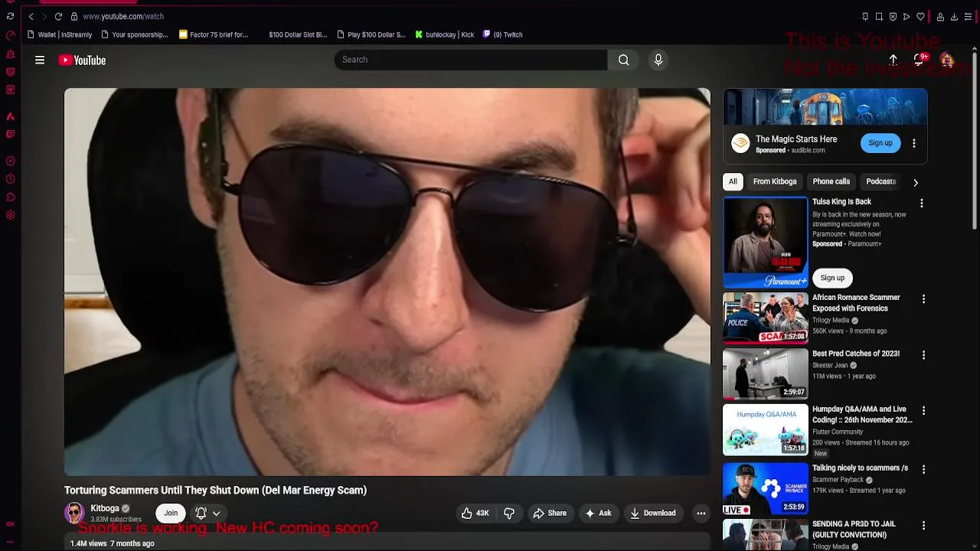Open options for Best Pred Catches video

click(x=923, y=355)
